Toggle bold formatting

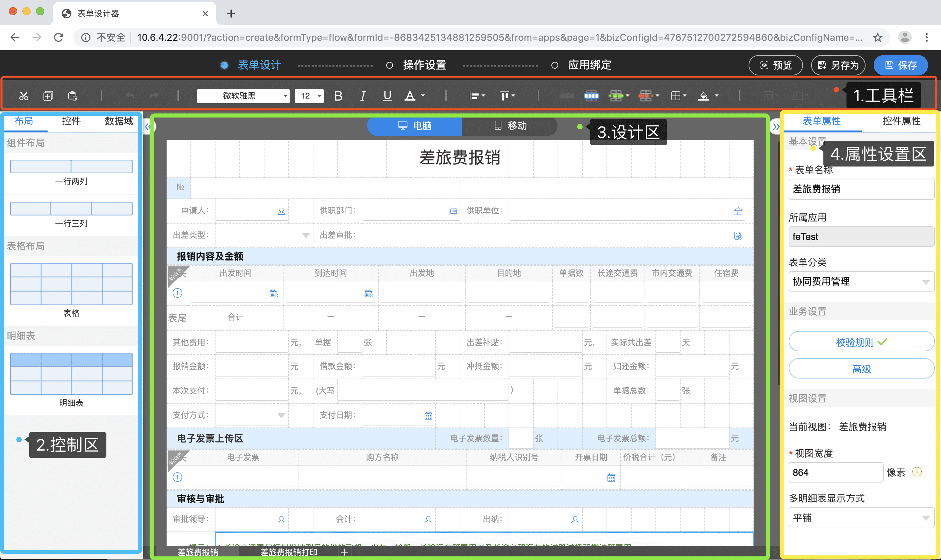(338, 96)
